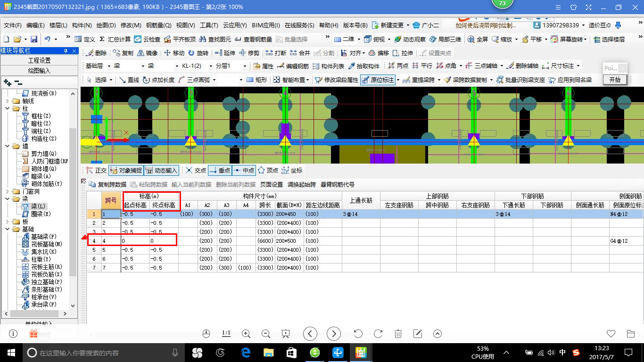Toggle 坐标 coordinate snap

[x=292, y=170]
